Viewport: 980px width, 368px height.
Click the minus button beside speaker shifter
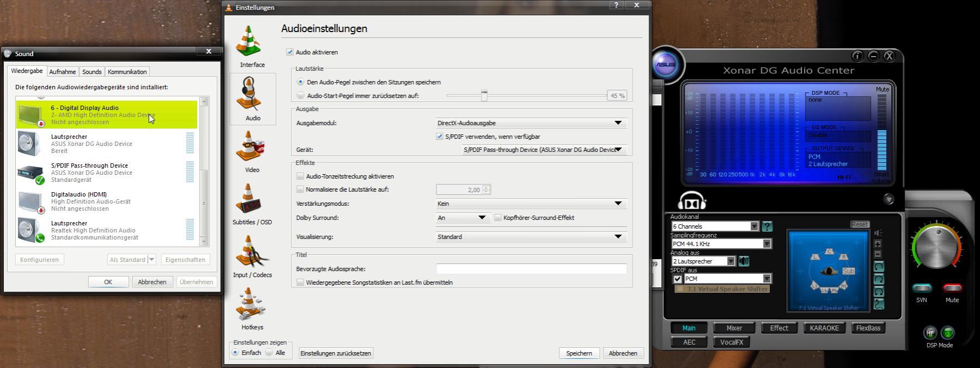pyautogui.click(x=878, y=254)
